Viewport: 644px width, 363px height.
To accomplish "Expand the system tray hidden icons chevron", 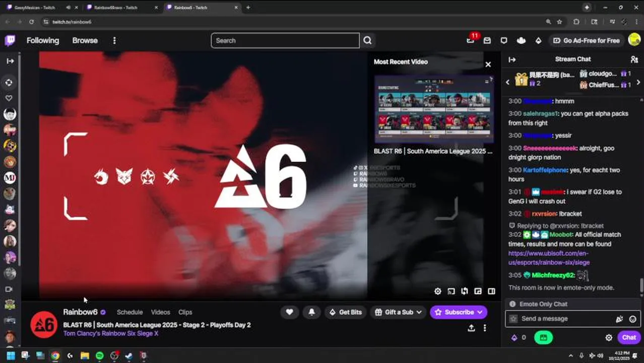I will click(x=571, y=355).
